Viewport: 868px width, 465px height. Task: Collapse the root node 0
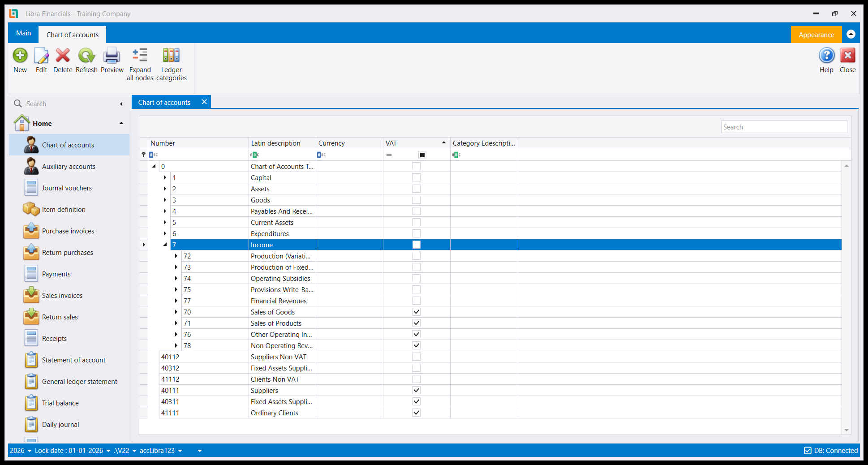point(154,166)
